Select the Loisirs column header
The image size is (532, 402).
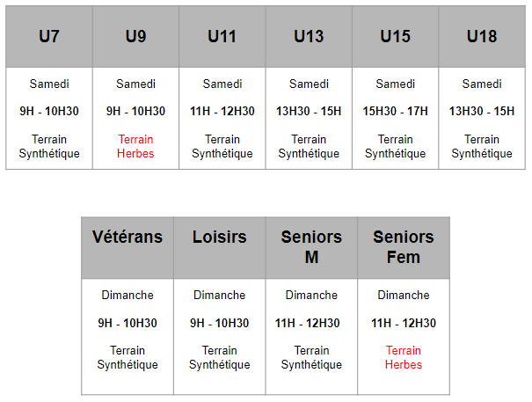click(x=219, y=238)
